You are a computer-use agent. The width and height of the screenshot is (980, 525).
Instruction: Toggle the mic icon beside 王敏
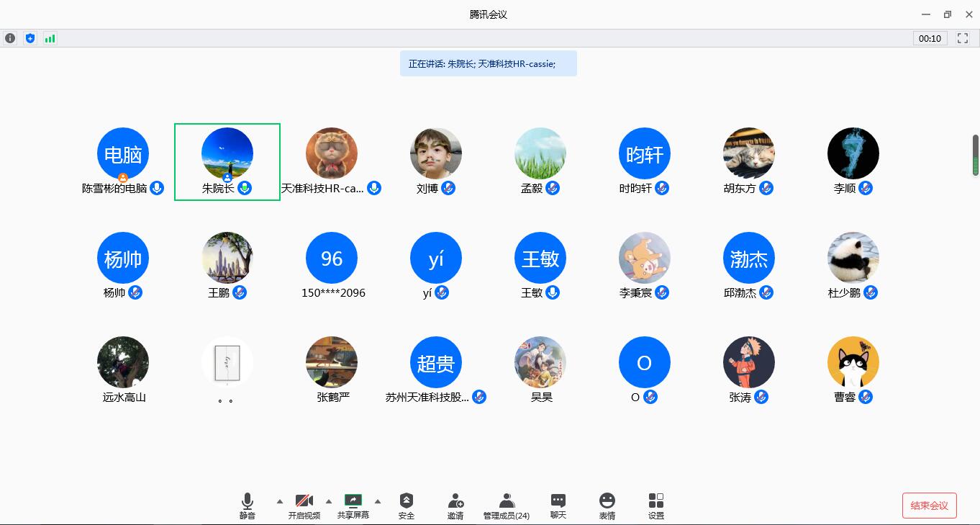point(553,292)
